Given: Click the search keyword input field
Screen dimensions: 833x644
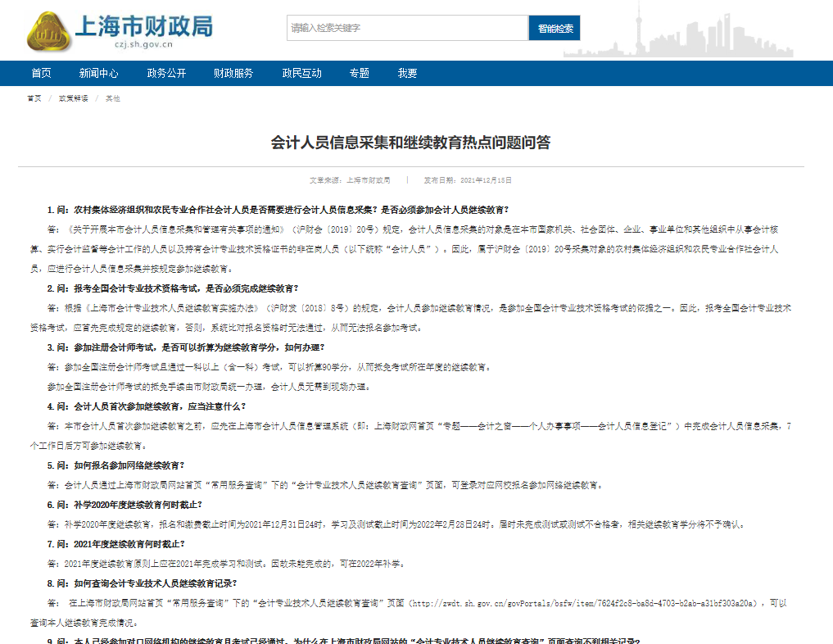Looking at the screenshot, I should pos(407,28).
